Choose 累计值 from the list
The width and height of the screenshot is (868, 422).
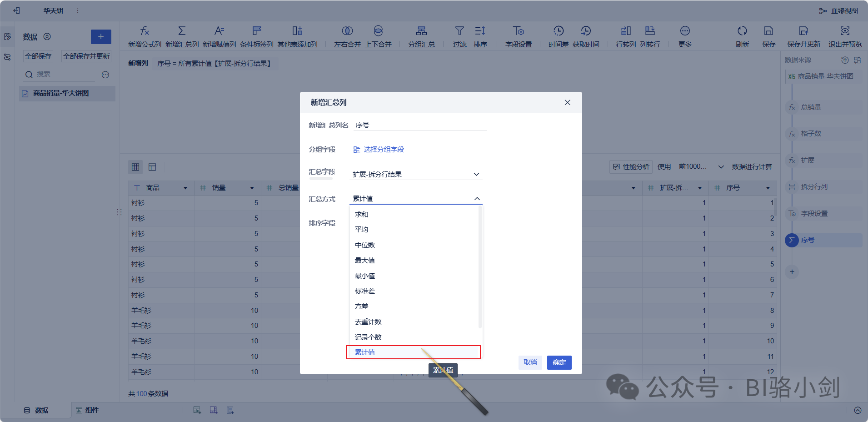coord(413,352)
